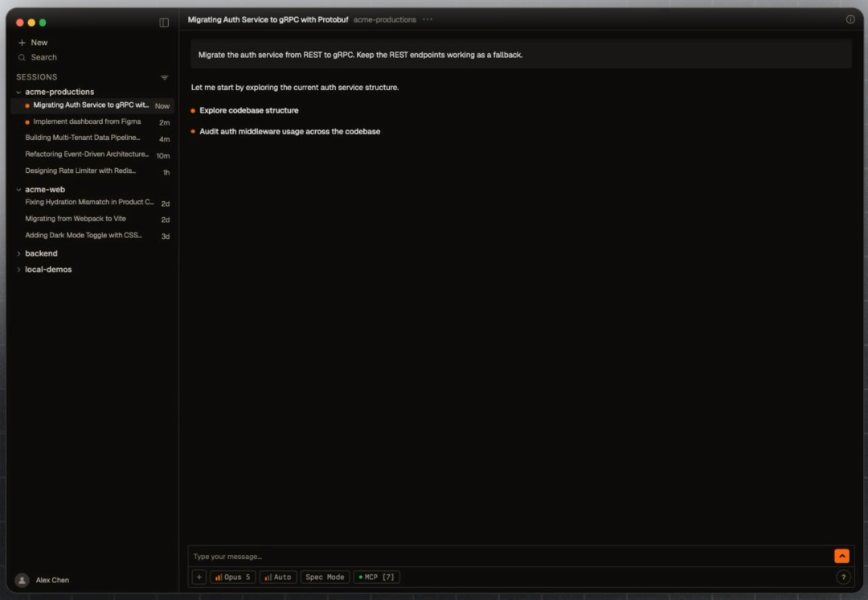Click the Search sessions button
Image resolution: width=868 pixels, height=600 pixels.
38,58
